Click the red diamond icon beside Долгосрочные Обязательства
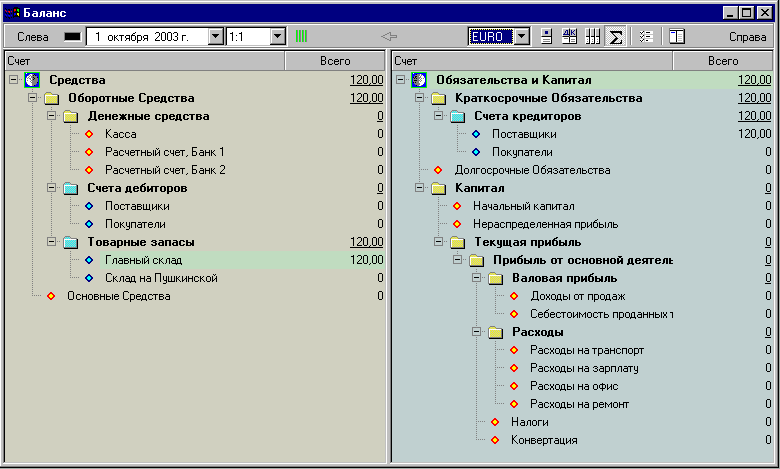 (438, 170)
